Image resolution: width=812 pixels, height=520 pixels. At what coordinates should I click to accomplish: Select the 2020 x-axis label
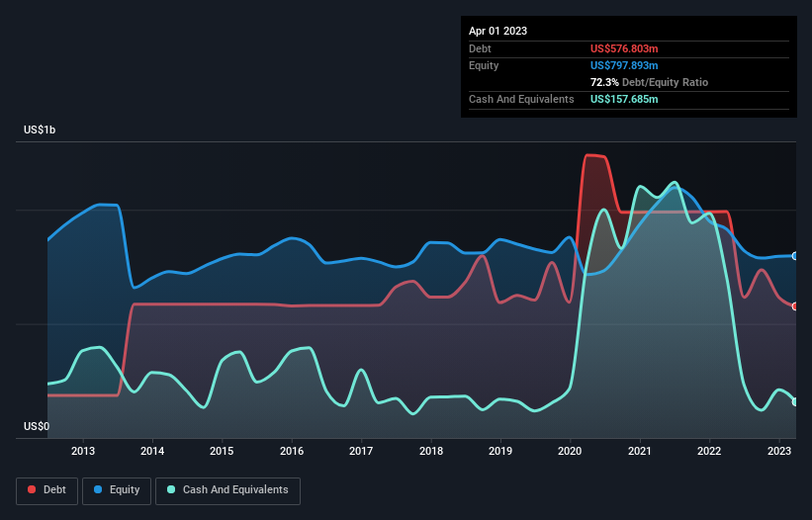(570, 451)
